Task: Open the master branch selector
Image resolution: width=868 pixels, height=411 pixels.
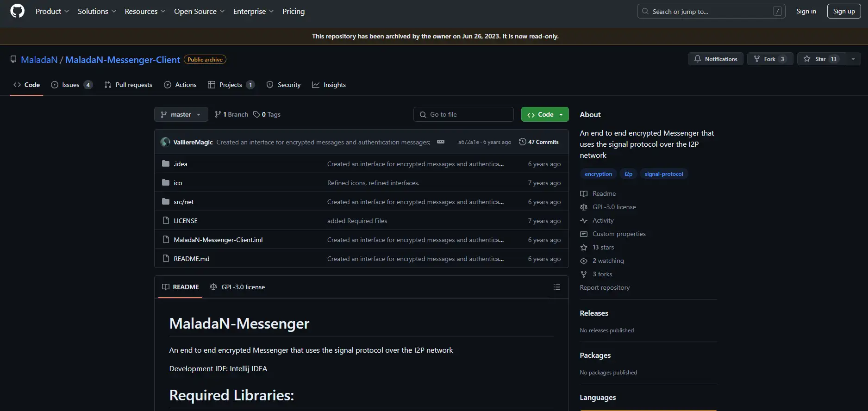Action: pyautogui.click(x=181, y=114)
